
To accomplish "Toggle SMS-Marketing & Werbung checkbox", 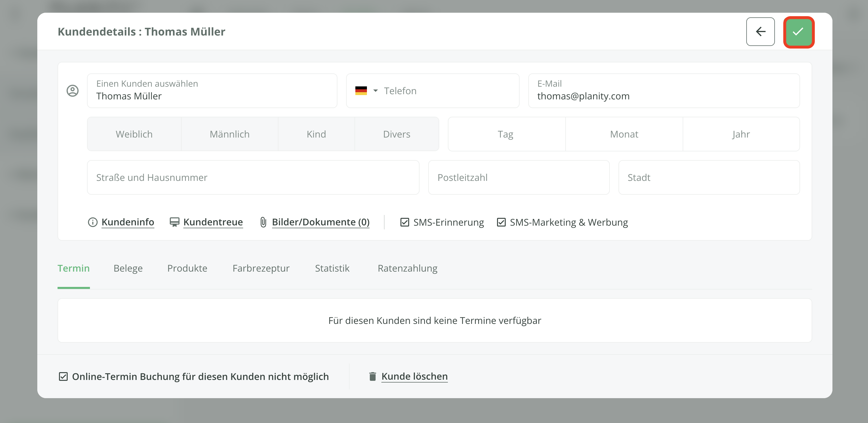I will pos(501,222).
